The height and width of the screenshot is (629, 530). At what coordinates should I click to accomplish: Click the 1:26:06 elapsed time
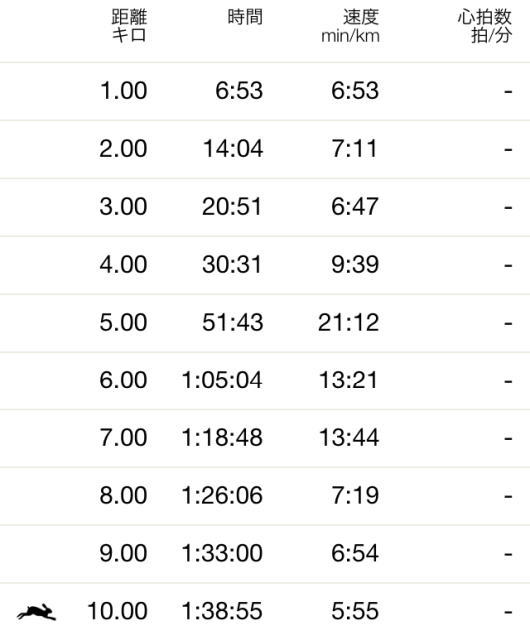[222, 495]
